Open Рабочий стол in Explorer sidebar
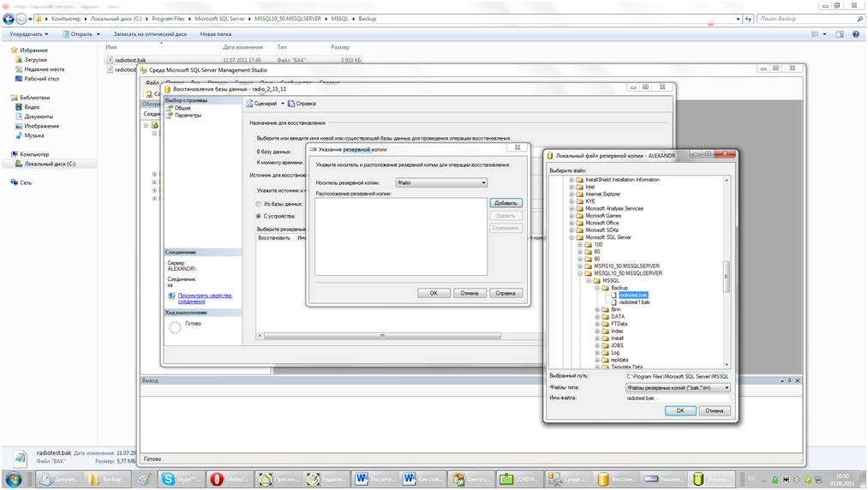 click(x=41, y=79)
